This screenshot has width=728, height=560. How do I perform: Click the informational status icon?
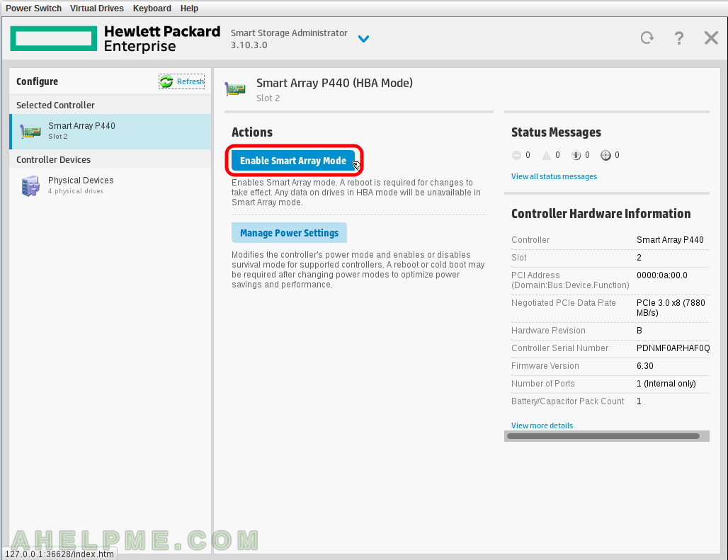576,156
